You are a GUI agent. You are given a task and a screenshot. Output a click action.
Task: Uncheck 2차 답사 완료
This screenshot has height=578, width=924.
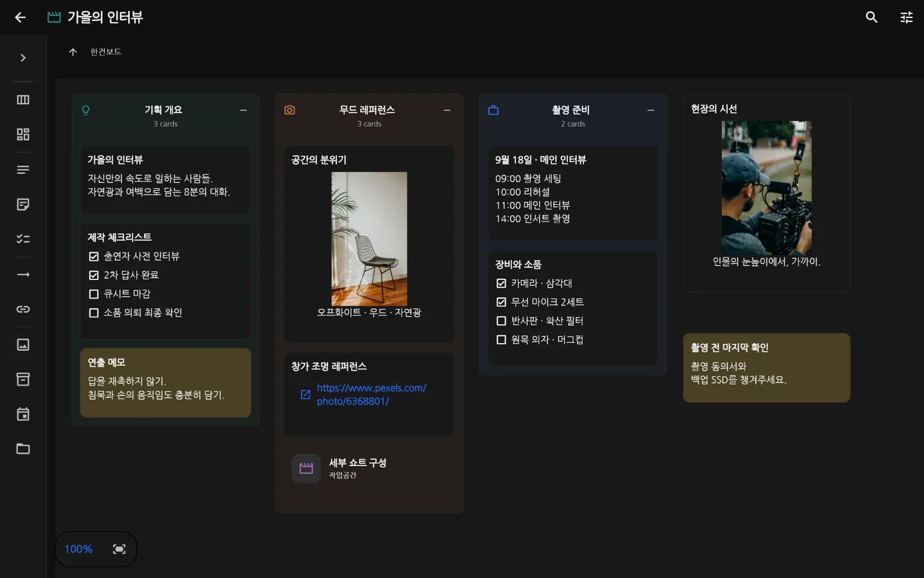coord(94,275)
